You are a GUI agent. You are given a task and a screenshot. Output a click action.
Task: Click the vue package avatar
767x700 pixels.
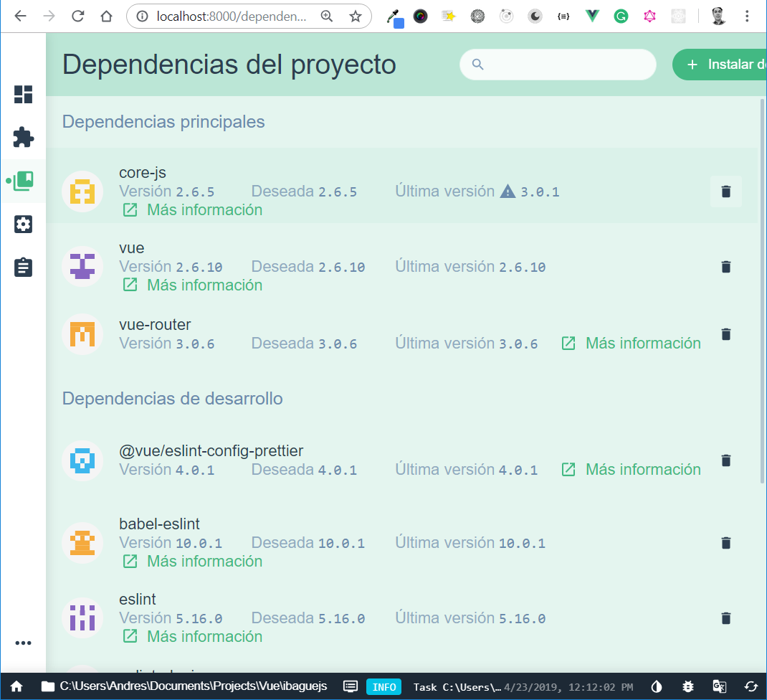click(82, 267)
